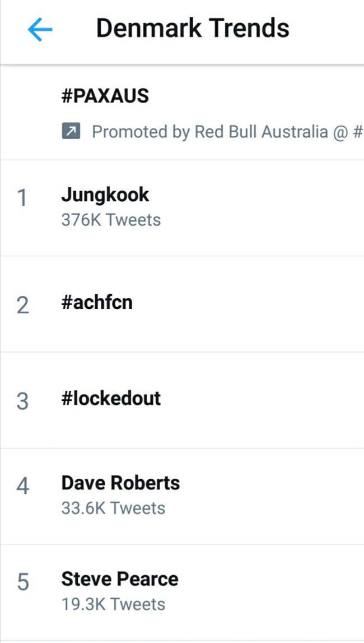Tap the blue back arrow
This screenshot has width=364, height=643.
[40, 29]
